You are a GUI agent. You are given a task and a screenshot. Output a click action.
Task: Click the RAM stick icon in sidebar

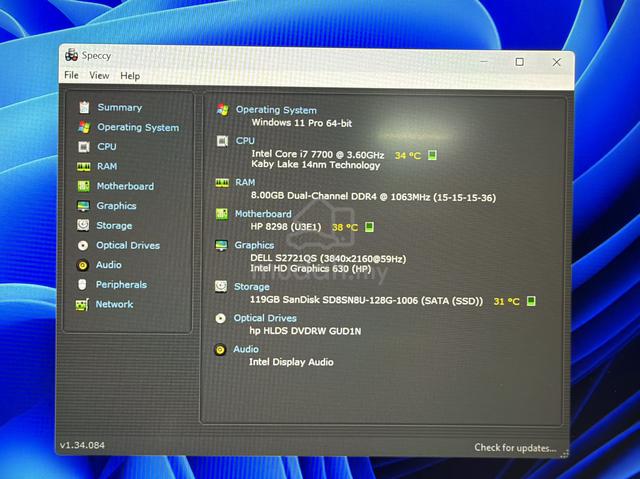click(x=84, y=166)
